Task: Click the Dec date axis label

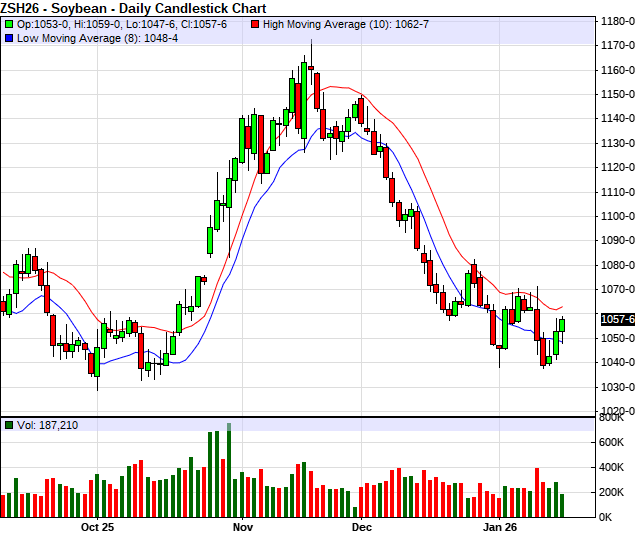Action: click(361, 526)
